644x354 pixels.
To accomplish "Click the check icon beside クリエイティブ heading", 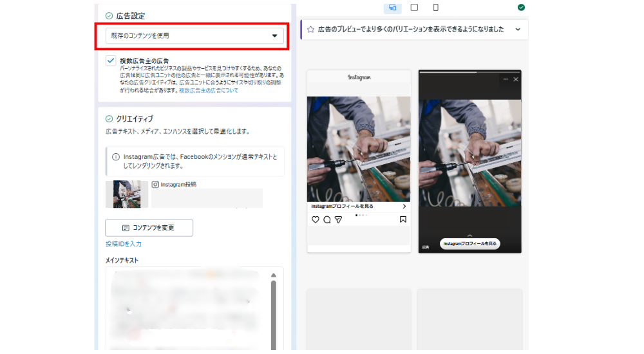I will click(x=109, y=119).
